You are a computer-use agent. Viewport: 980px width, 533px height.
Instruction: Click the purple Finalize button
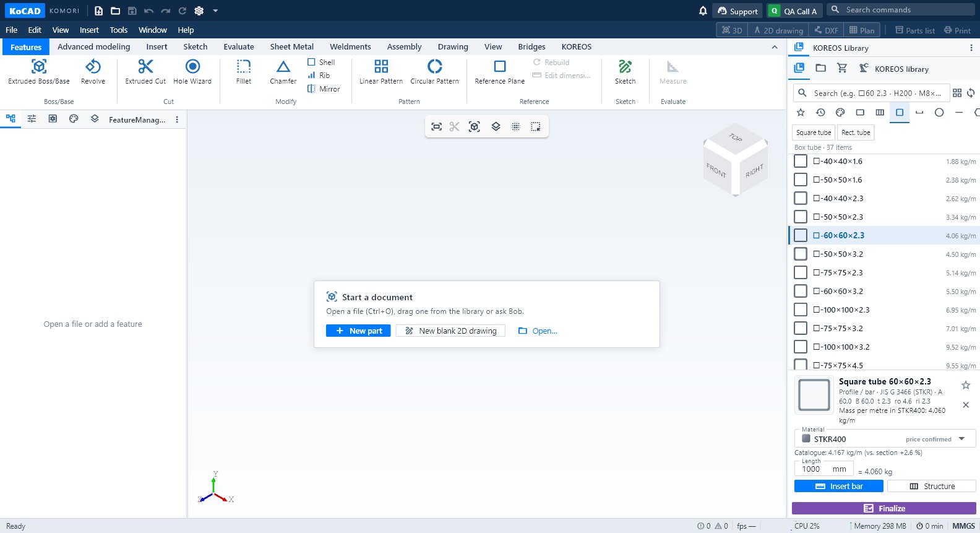tap(884, 508)
